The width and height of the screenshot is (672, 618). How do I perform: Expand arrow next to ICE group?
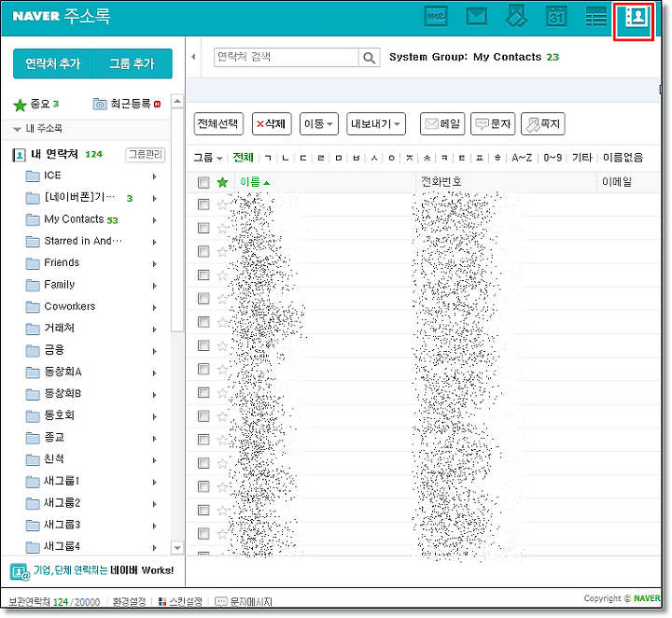pos(154,176)
